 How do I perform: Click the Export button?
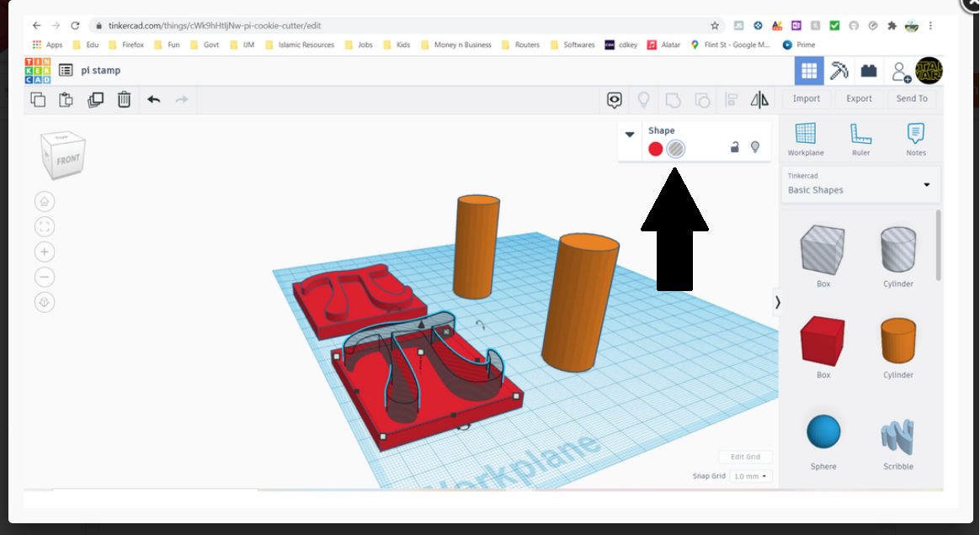(x=859, y=98)
